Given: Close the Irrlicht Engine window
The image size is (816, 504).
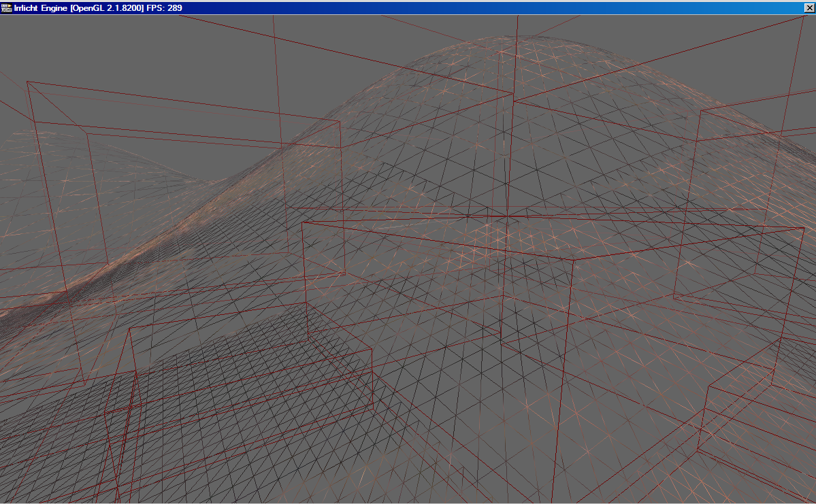Looking at the screenshot, I should [x=809, y=7].
